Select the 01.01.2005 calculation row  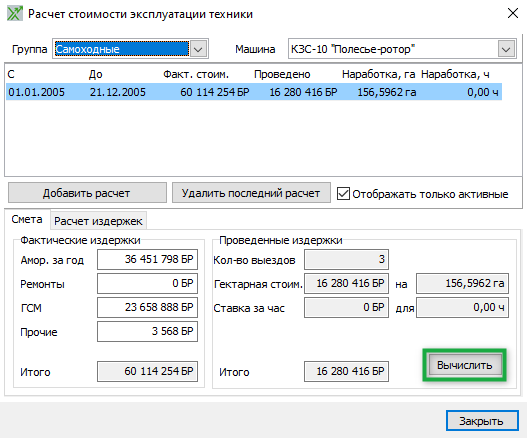254,92
